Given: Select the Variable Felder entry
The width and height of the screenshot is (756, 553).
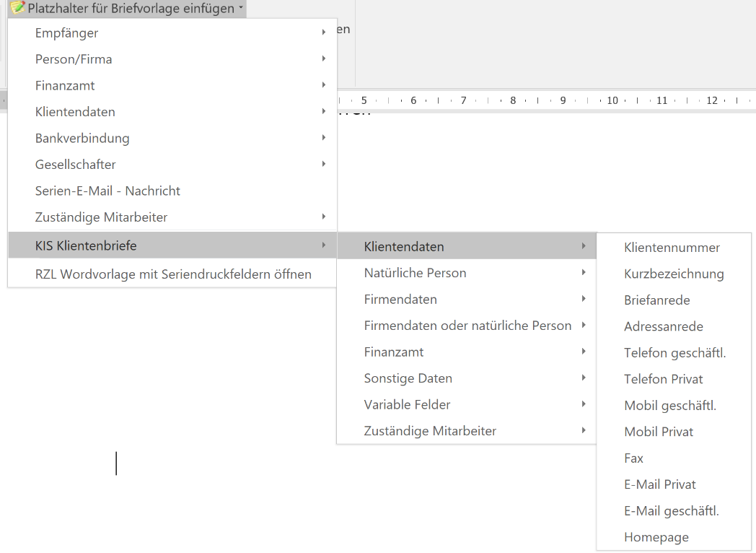Looking at the screenshot, I should (x=407, y=405).
